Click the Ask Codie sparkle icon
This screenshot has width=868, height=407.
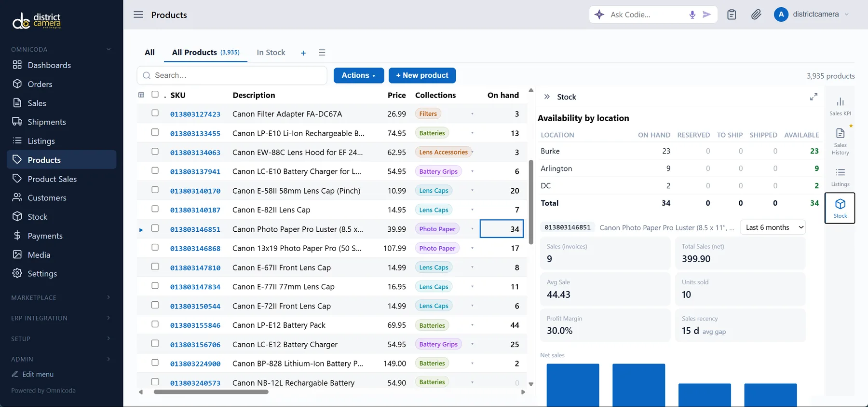tap(599, 14)
